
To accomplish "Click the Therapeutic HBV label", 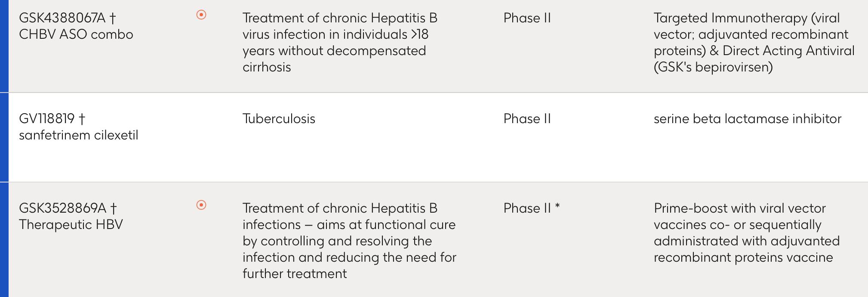I will click(71, 225).
